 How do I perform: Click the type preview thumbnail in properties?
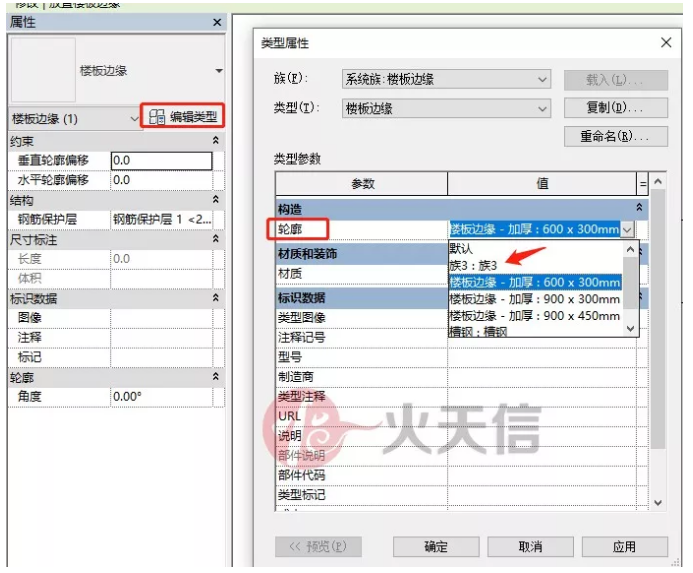pyautogui.click(x=43, y=70)
